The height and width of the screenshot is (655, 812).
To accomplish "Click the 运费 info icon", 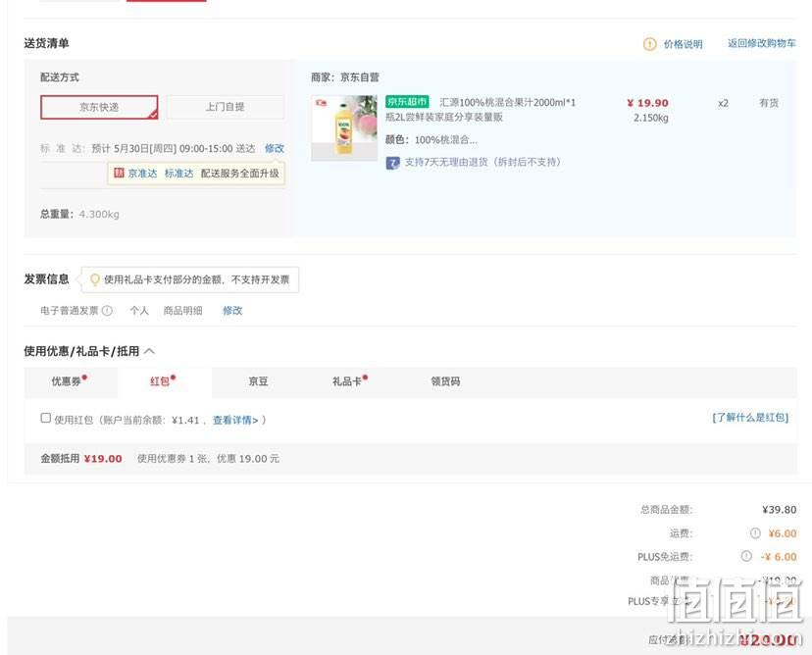I will [755, 532].
